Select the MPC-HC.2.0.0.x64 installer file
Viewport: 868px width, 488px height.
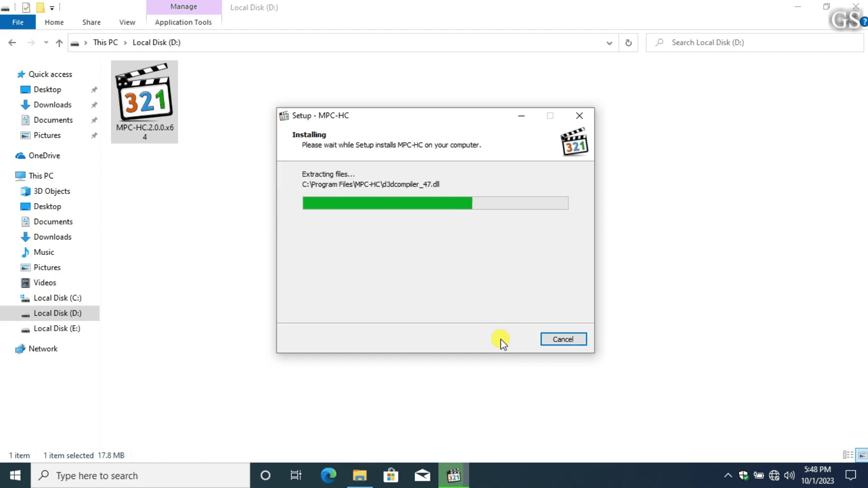[145, 102]
